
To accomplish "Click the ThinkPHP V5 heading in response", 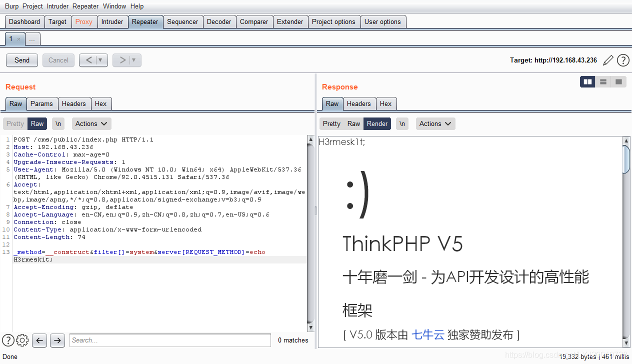I will pyautogui.click(x=403, y=244).
